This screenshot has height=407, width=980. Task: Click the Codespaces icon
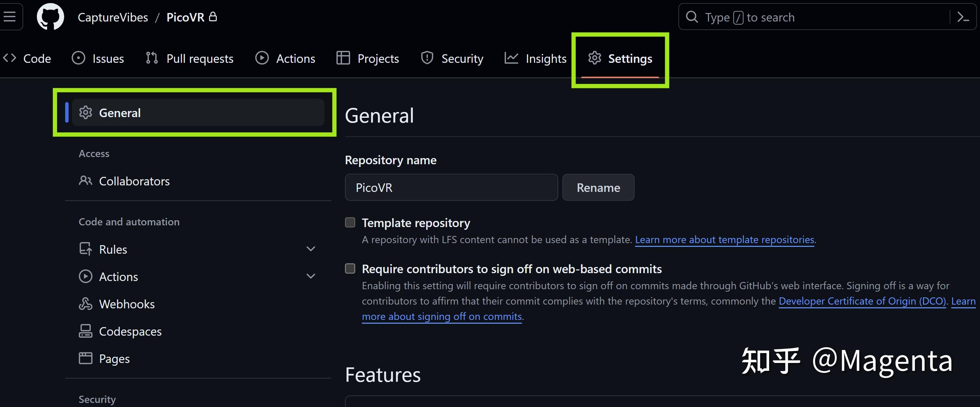[86, 331]
